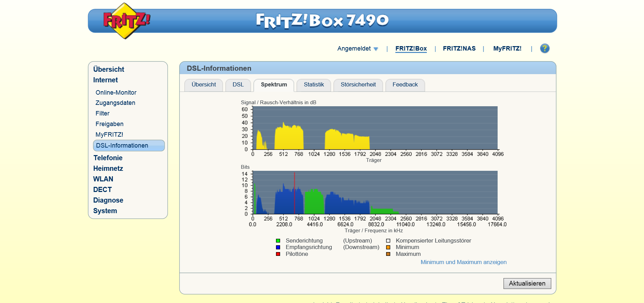Click the FRITZ!Box 7490 title banner

click(322, 20)
